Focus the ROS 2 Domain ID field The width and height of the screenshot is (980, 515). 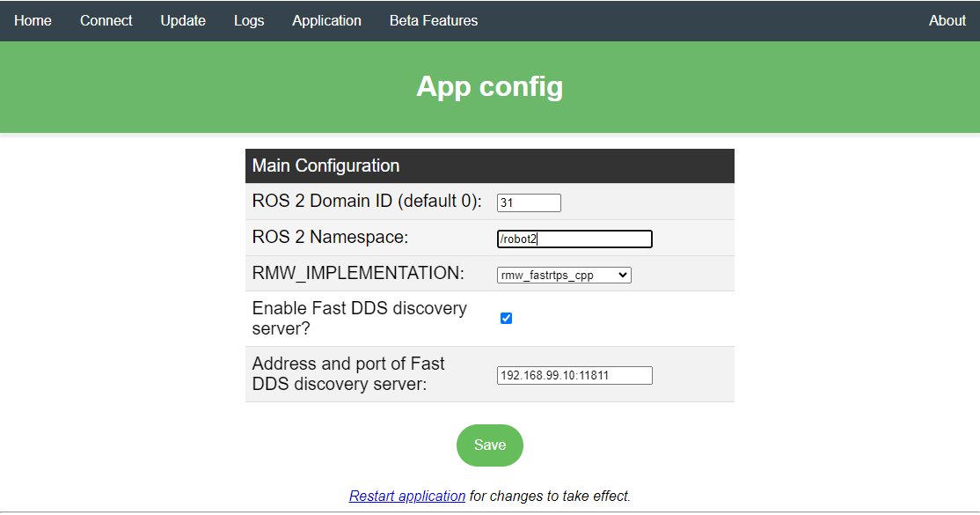[x=529, y=202]
